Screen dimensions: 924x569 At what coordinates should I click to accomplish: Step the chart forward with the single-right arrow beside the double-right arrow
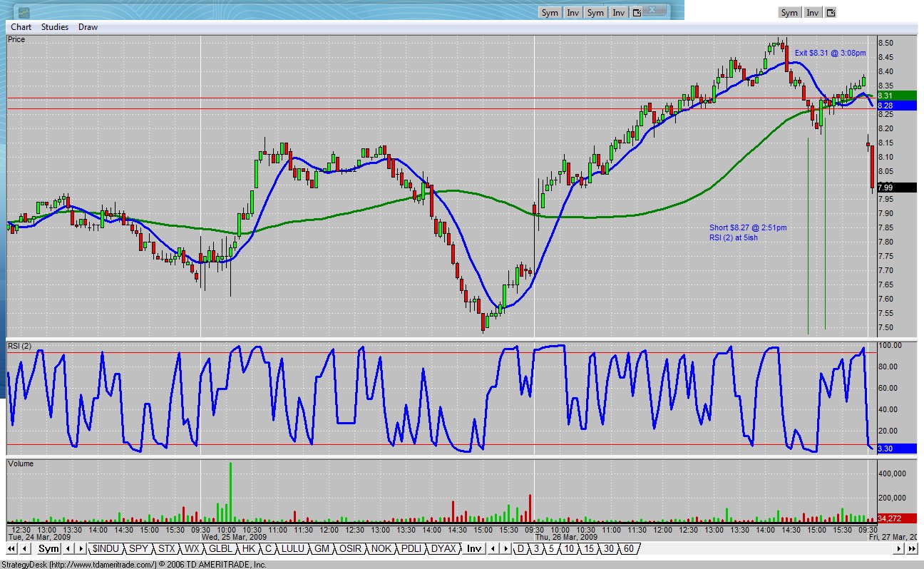click(898, 548)
